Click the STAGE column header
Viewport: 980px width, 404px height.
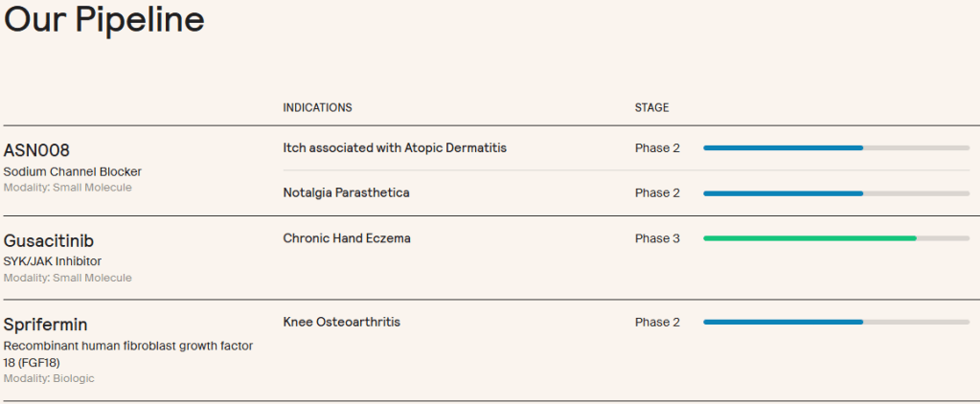click(651, 107)
